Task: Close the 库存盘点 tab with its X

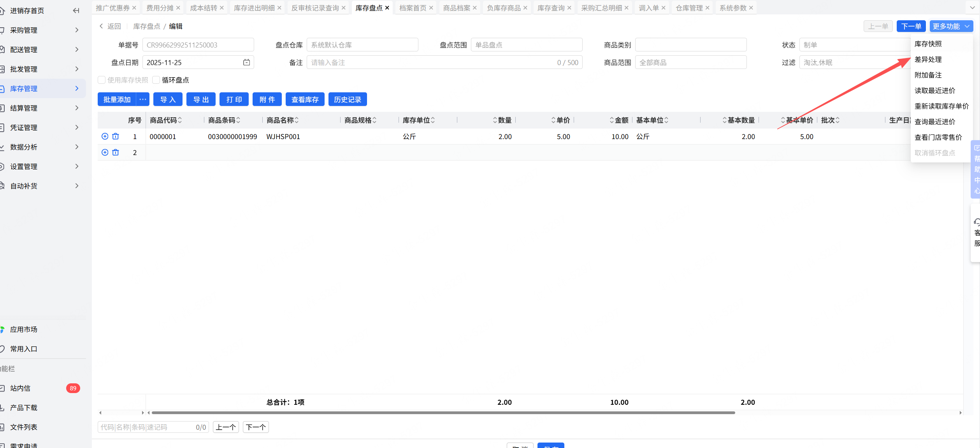Action: (387, 8)
